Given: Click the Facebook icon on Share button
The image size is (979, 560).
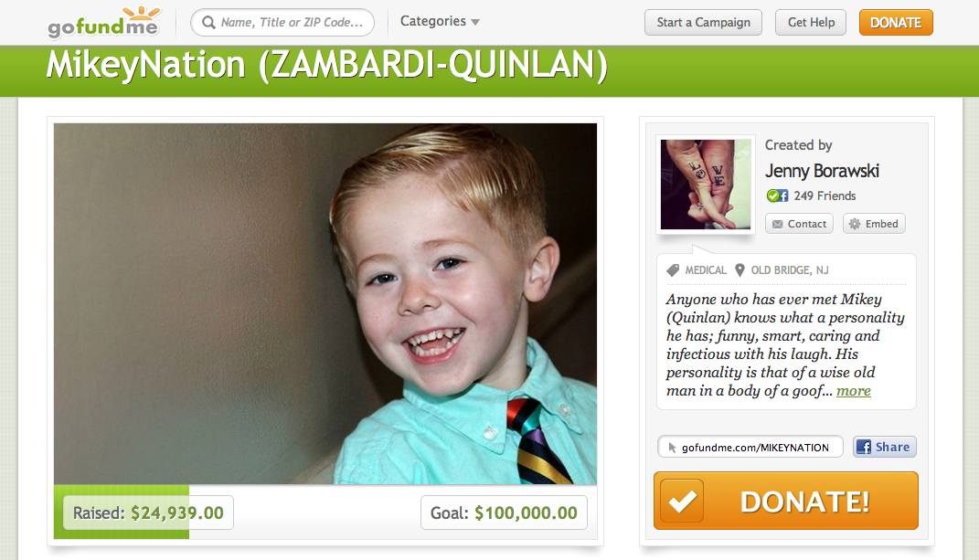Looking at the screenshot, I should click(x=864, y=447).
